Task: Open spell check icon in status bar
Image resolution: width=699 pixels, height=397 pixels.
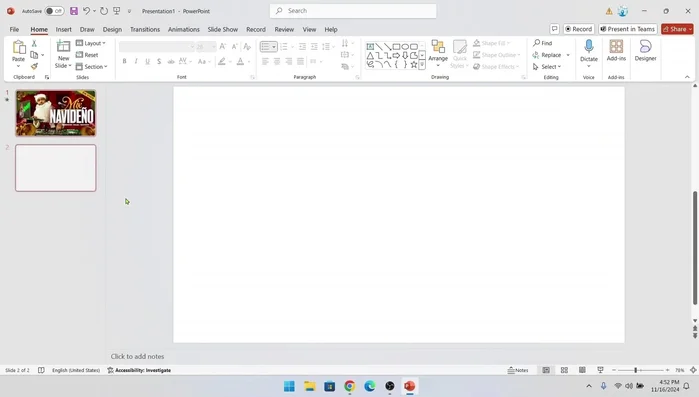Action: coord(41,370)
